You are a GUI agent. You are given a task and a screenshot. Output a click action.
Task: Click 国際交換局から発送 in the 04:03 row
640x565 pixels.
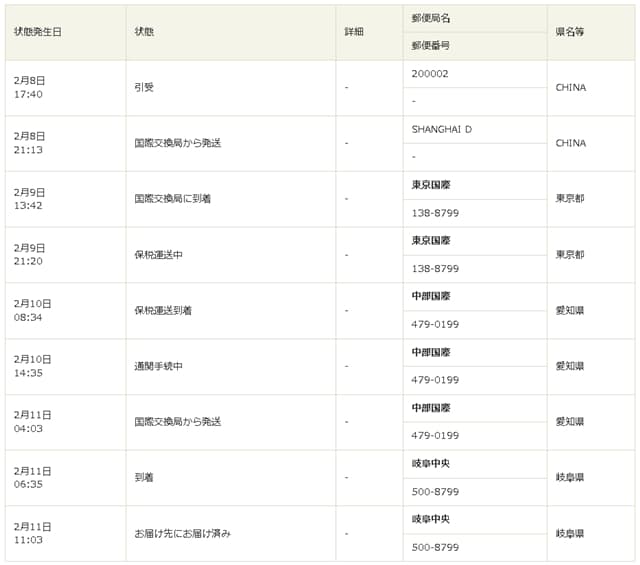tap(178, 422)
